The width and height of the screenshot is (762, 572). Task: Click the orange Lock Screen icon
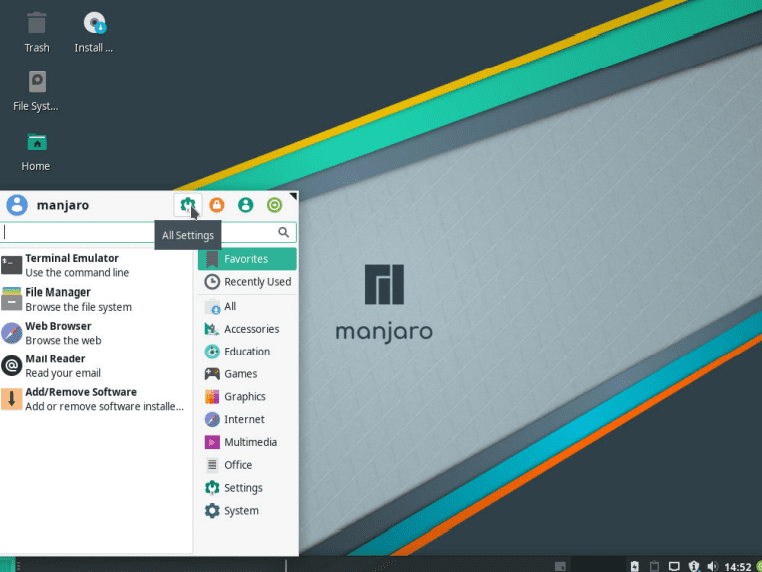point(217,205)
